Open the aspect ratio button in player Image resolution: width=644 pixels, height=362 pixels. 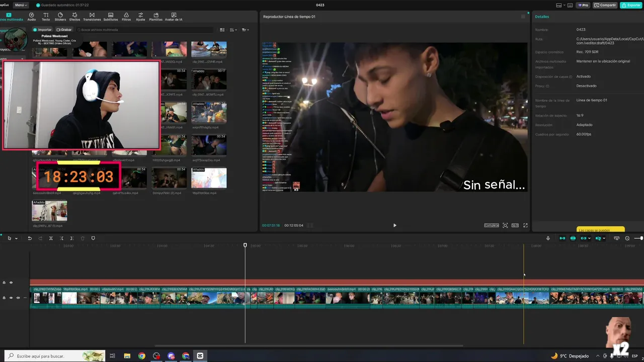(515, 225)
